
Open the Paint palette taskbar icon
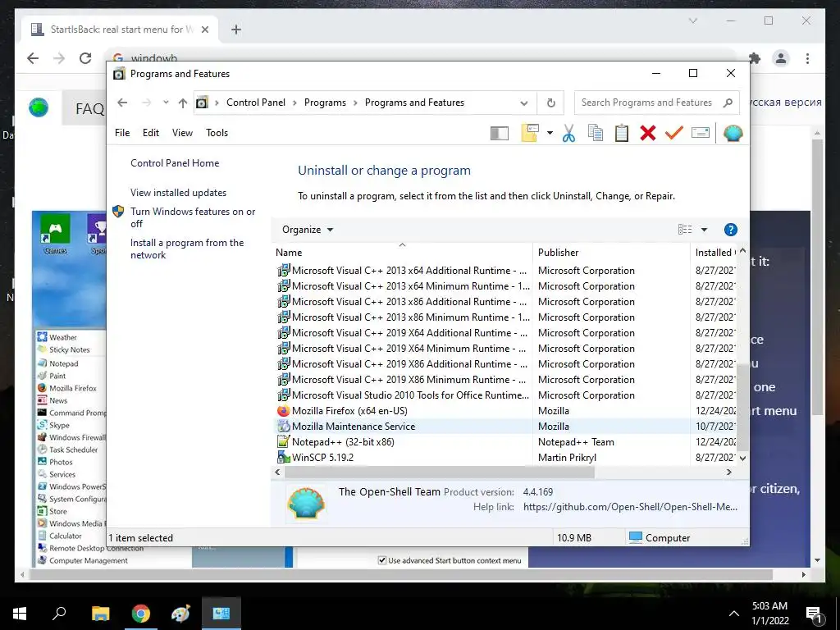[x=180, y=614]
